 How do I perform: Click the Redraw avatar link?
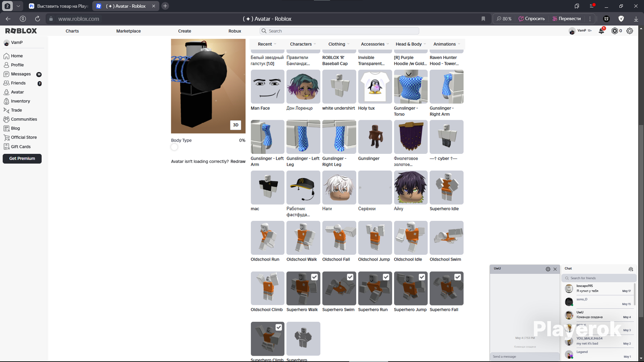click(x=238, y=161)
